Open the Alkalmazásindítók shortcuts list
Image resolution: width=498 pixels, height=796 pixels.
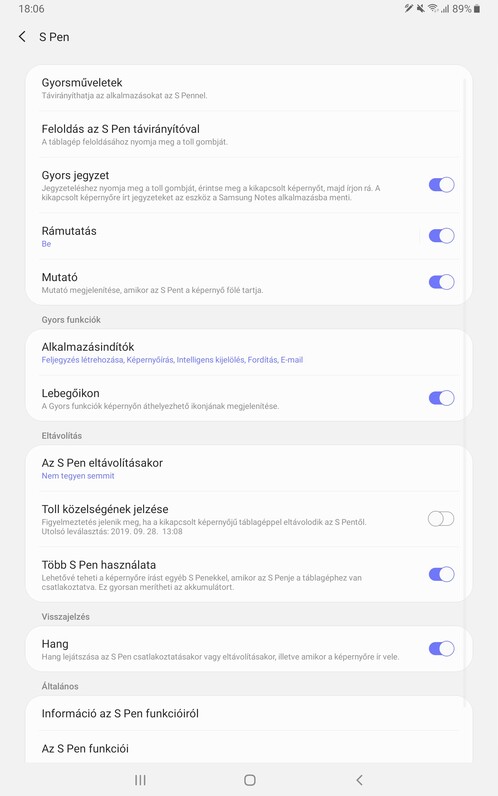click(249, 352)
